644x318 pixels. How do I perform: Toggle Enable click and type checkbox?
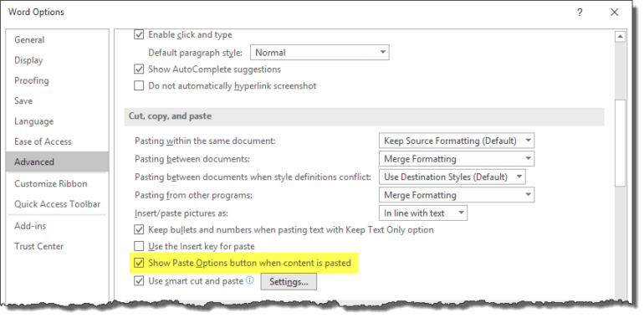[139, 35]
